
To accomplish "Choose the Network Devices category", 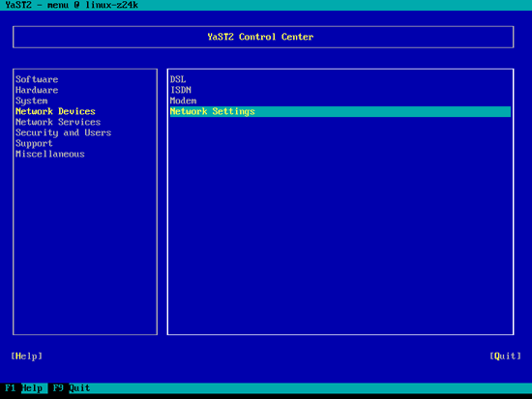I will [55, 111].
